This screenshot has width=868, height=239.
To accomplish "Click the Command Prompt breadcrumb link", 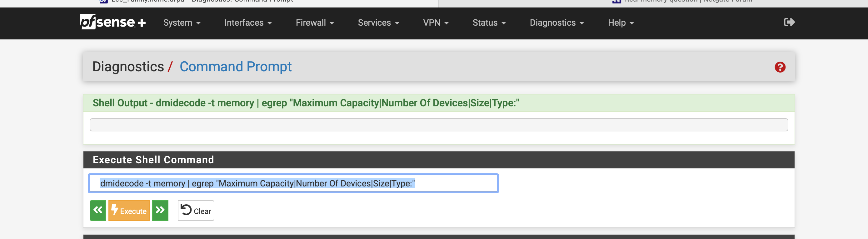I will (x=236, y=67).
